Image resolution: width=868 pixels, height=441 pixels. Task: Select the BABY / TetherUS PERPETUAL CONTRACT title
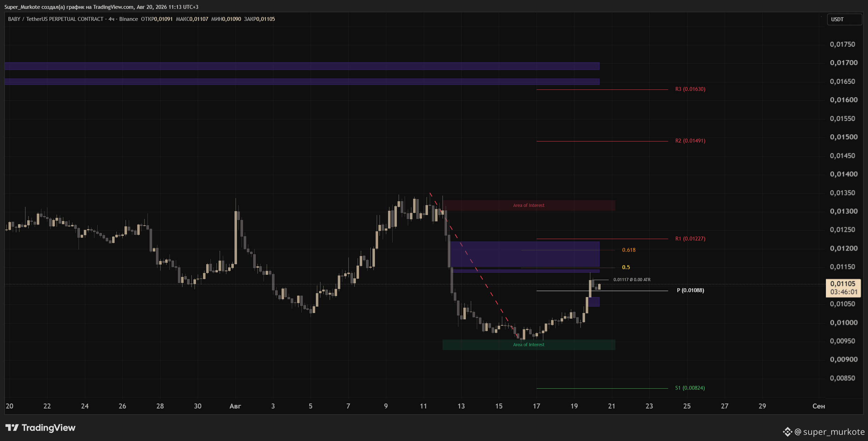point(56,19)
